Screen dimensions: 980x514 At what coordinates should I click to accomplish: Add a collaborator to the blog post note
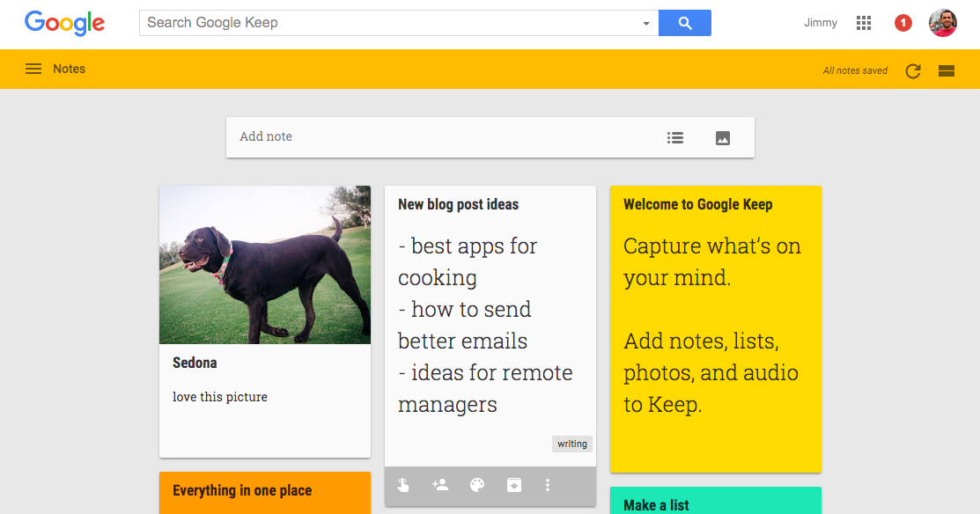pos(439,485)
